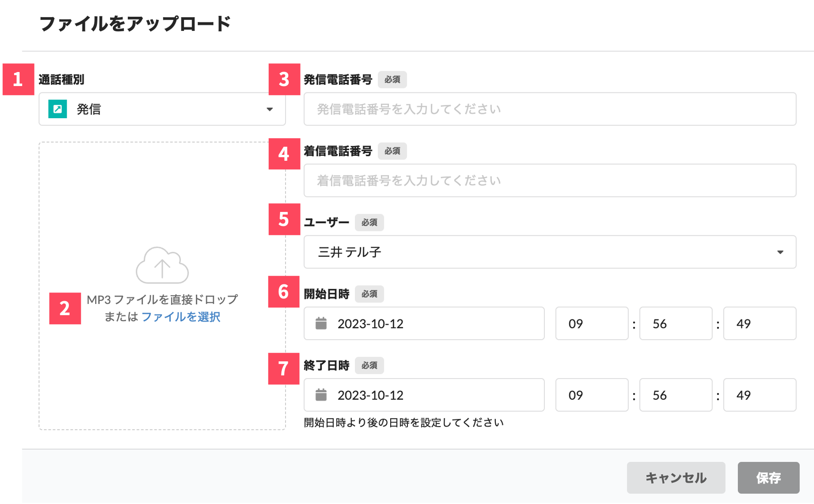Click the 通話種別 label
This screenshot has width=814, height=504.
pyautogui.click(x=61, y=80)
